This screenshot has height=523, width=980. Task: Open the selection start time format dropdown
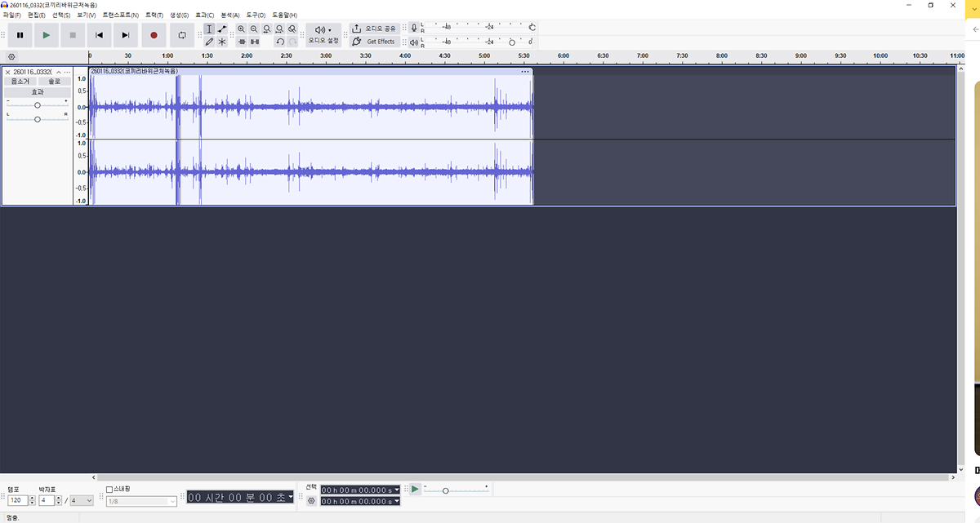397,490
